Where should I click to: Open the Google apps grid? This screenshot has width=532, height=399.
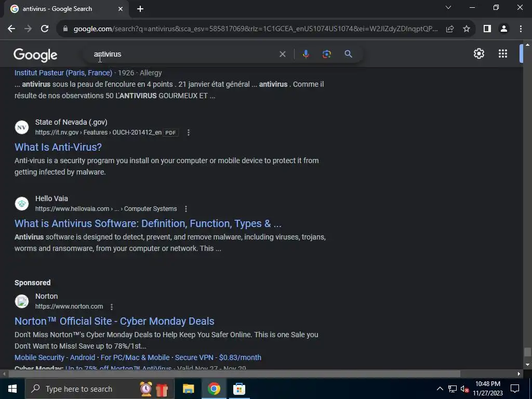tap(503, 54)
